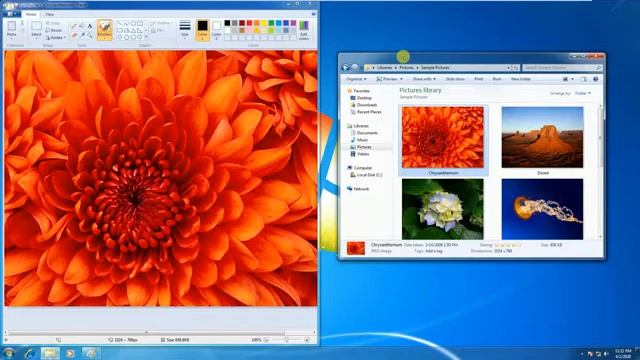
Task: Click Pictures in the Explorer address bar
Action: coord(407,68)
